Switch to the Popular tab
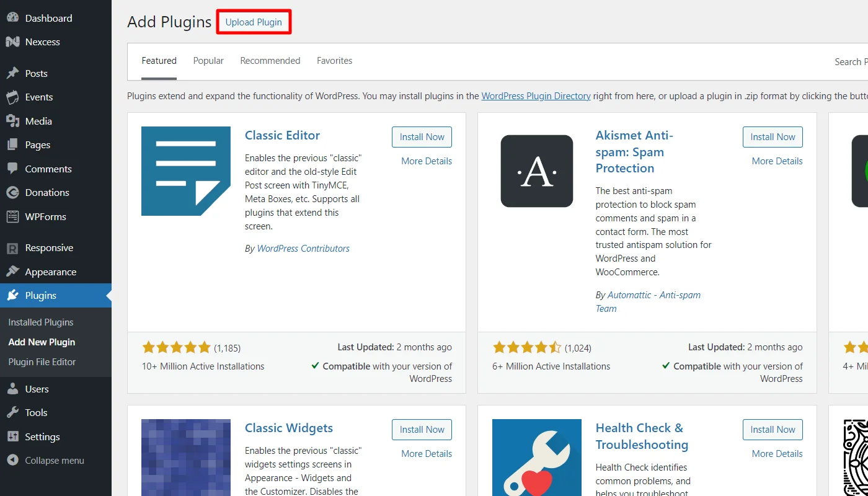 (208, 61)
